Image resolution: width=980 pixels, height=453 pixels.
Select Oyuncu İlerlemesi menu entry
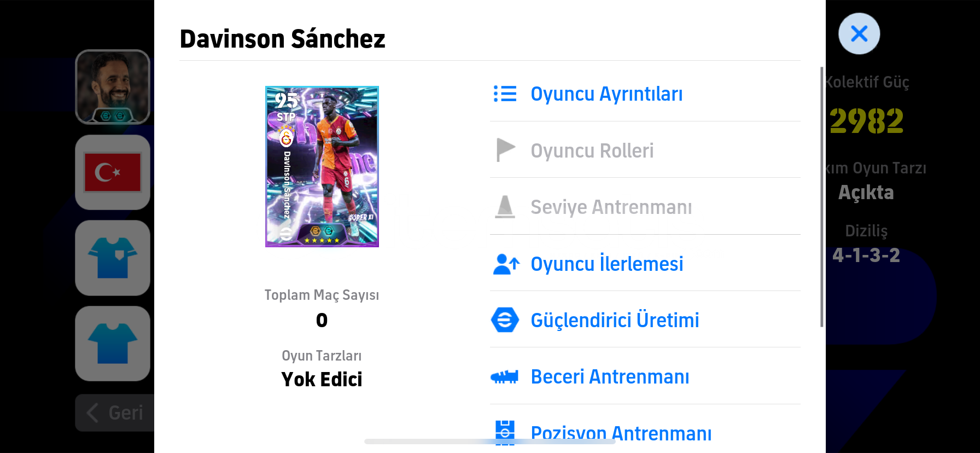[606, 264]
